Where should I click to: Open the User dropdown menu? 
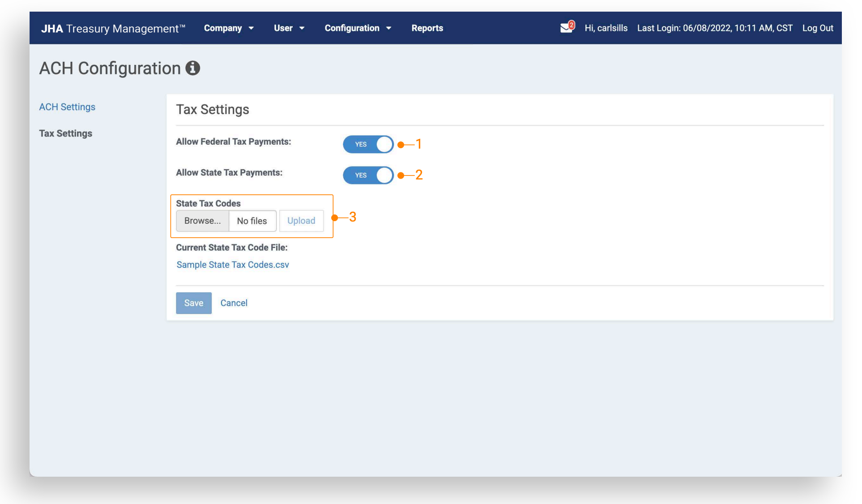289,28
